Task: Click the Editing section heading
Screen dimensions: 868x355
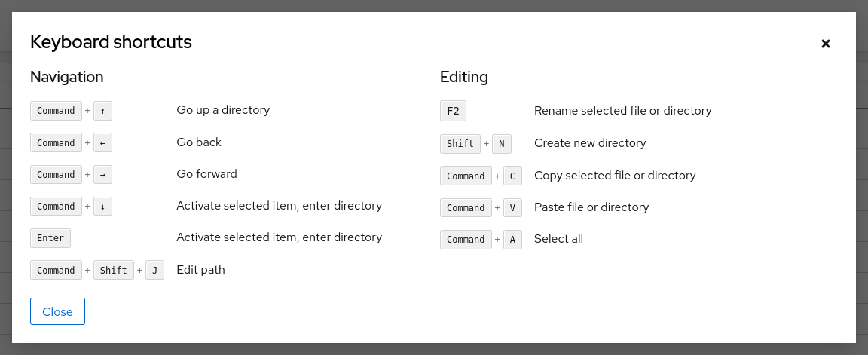Action: [x=463, y=77]
